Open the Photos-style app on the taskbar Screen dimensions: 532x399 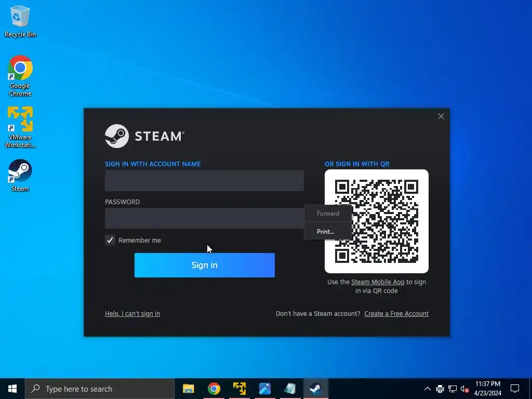click(x=264, y=389)
